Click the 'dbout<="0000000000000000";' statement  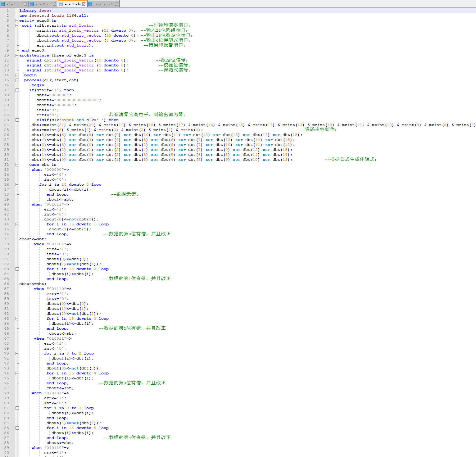click(69, 100)
